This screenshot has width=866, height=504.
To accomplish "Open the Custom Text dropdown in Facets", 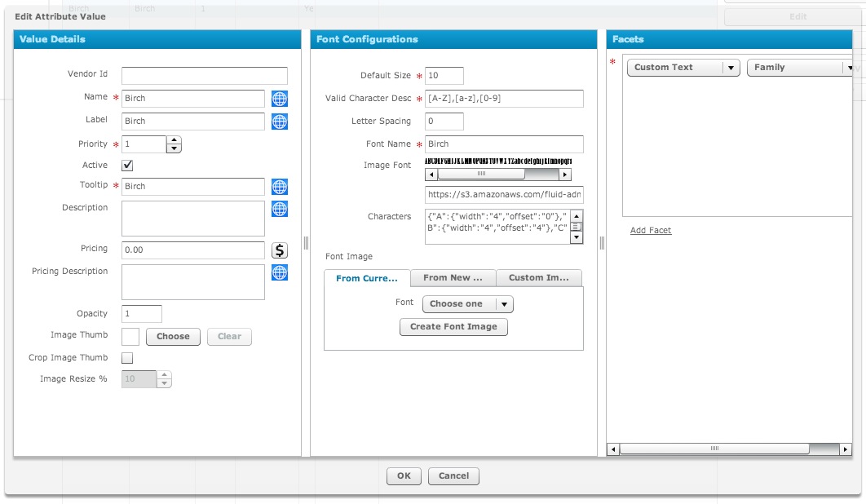I will (683, 68).
